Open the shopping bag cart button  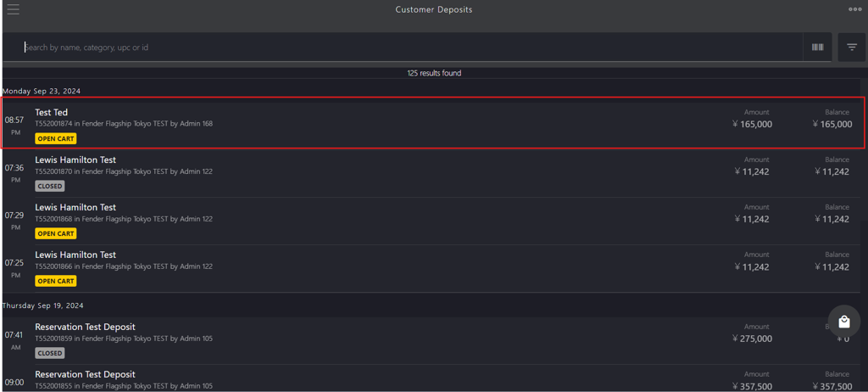(843, 322)
